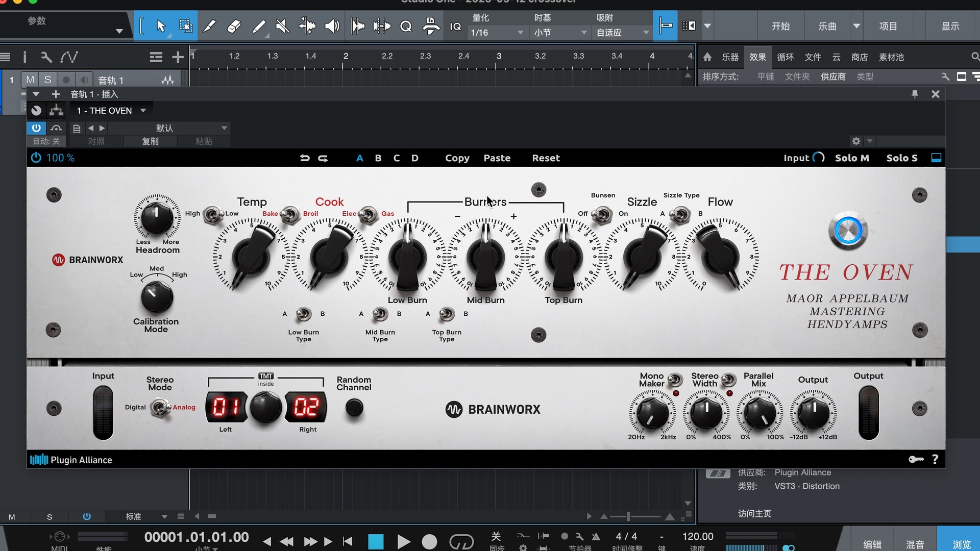Click the play button in transport
This screenshot has height=551, width=980.
403,541
